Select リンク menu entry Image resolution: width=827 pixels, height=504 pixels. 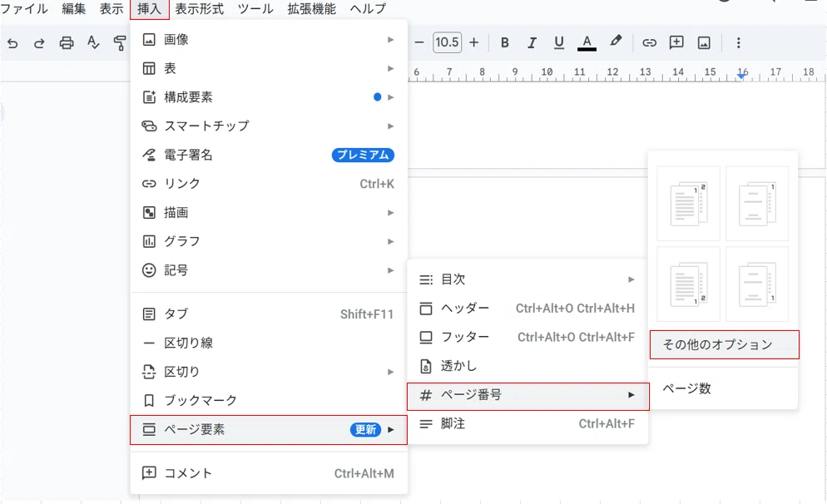[x=269, y=184]
